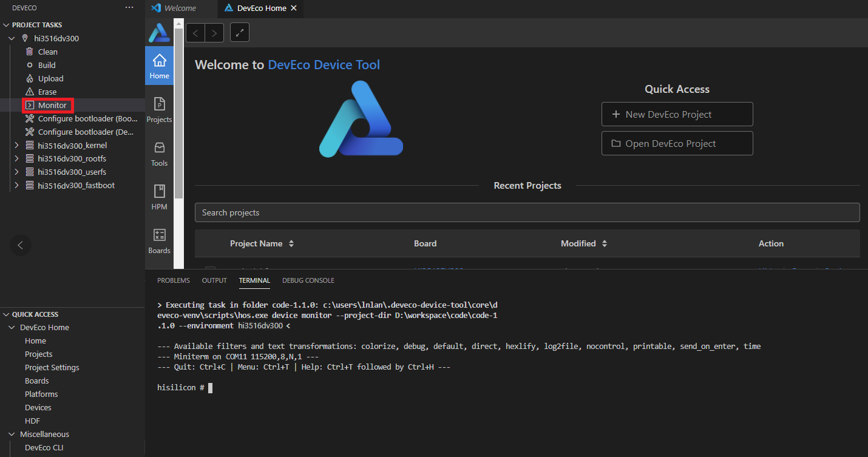868x457 pixels.
Task: Click the DevEco logo atop the sidebar
Action: tap(159, 33)
